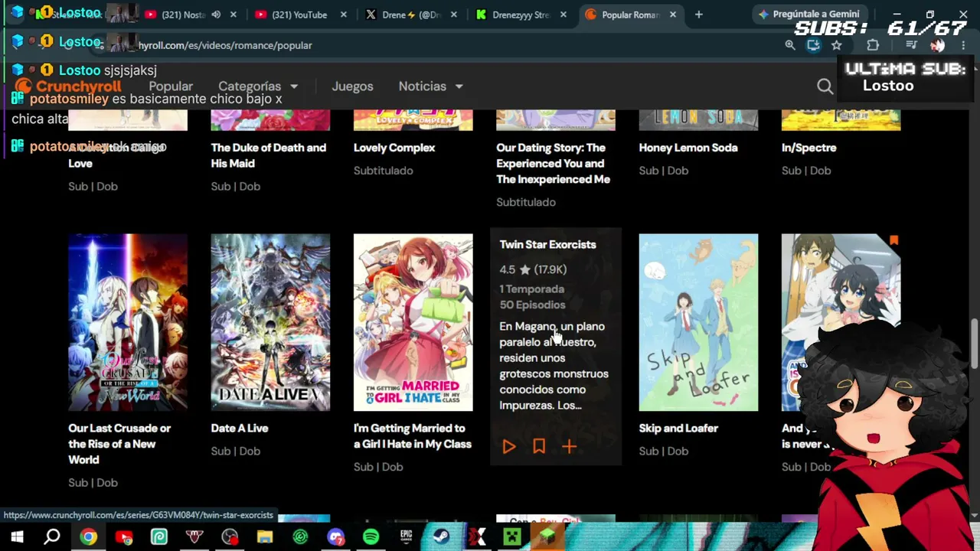Screen dimensions: 980x551
Task: Open OBS Studio from the taskbar
Action: [x=230, y=537]
